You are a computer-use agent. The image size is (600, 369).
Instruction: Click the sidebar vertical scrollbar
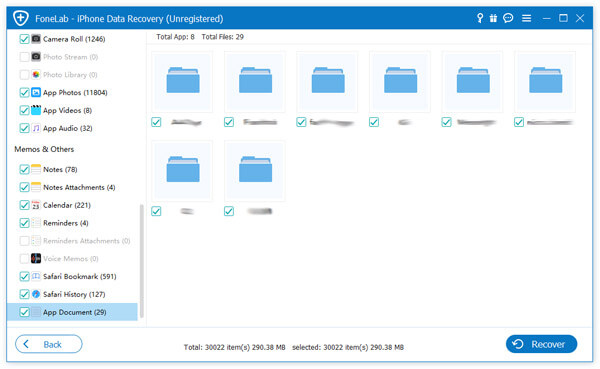[x=142, y=261]
